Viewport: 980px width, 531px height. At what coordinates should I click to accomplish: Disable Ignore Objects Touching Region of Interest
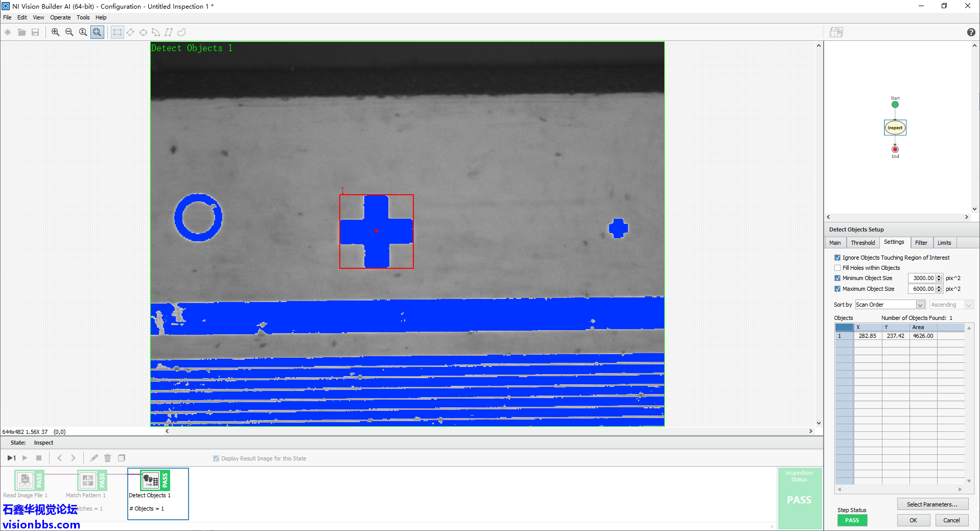837,258
